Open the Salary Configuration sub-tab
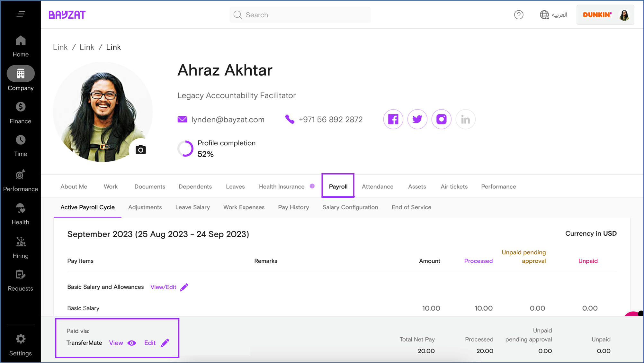 pos(350,207)
